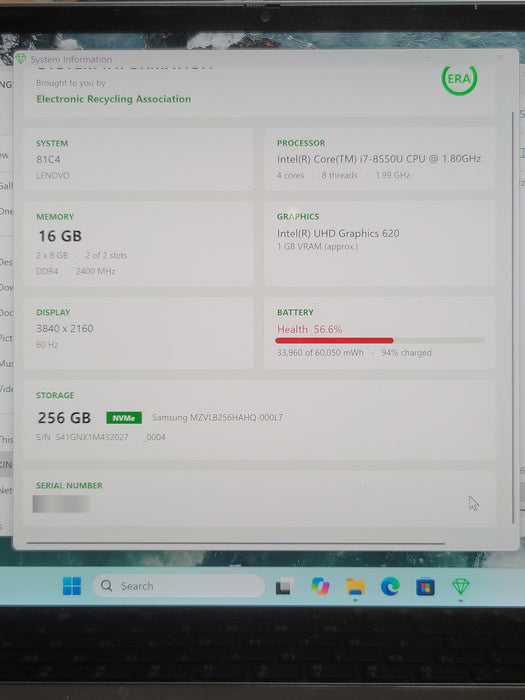Open the Windows Start menu
Screen dimensions: 525x700
pyautogui.click(x=72, y=586)
